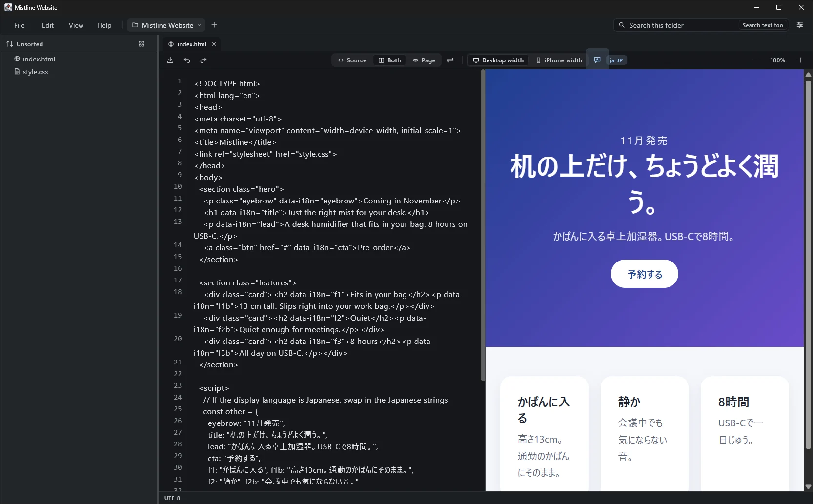Close the index.html tab
The image size is (813, 504).
pos(214,44)
